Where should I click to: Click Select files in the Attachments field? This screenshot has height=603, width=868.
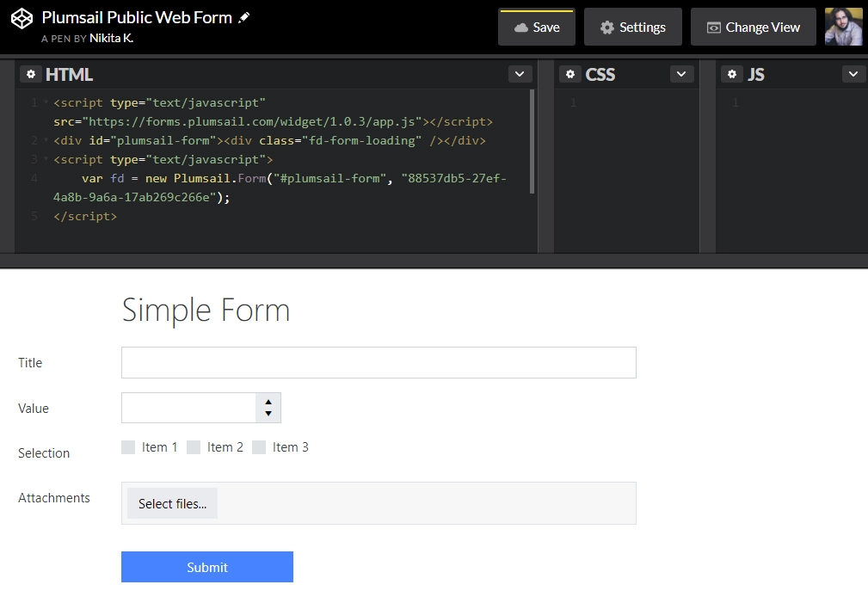(172, 503)
